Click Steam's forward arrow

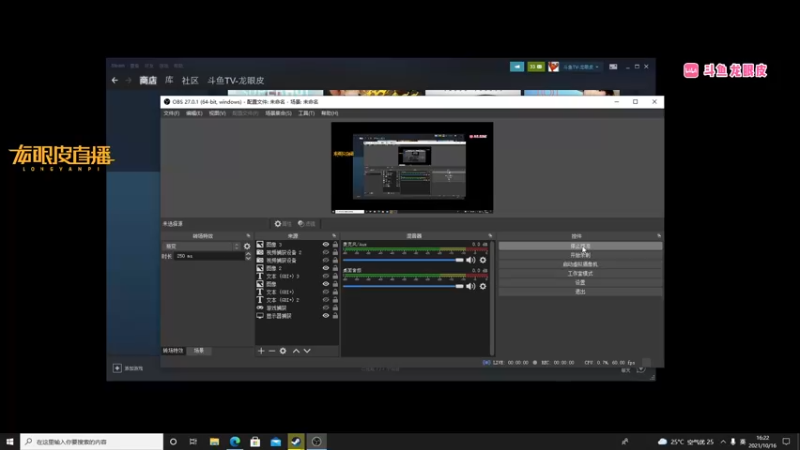[129, 80]
